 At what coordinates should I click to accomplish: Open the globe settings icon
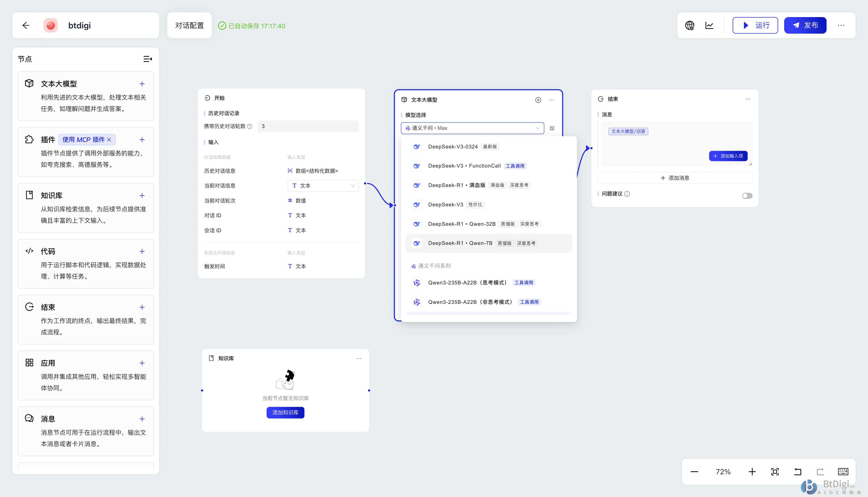pyautogui.click(x=690, y=25)
